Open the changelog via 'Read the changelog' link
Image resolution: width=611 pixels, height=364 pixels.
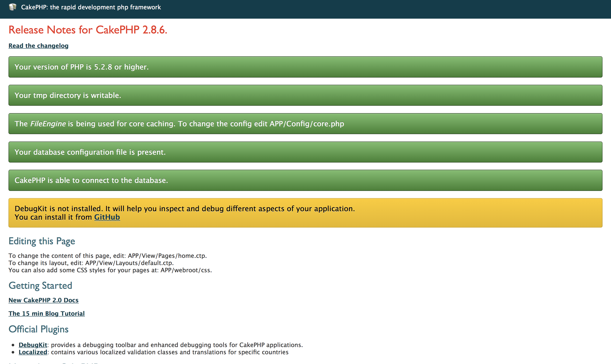38,46
